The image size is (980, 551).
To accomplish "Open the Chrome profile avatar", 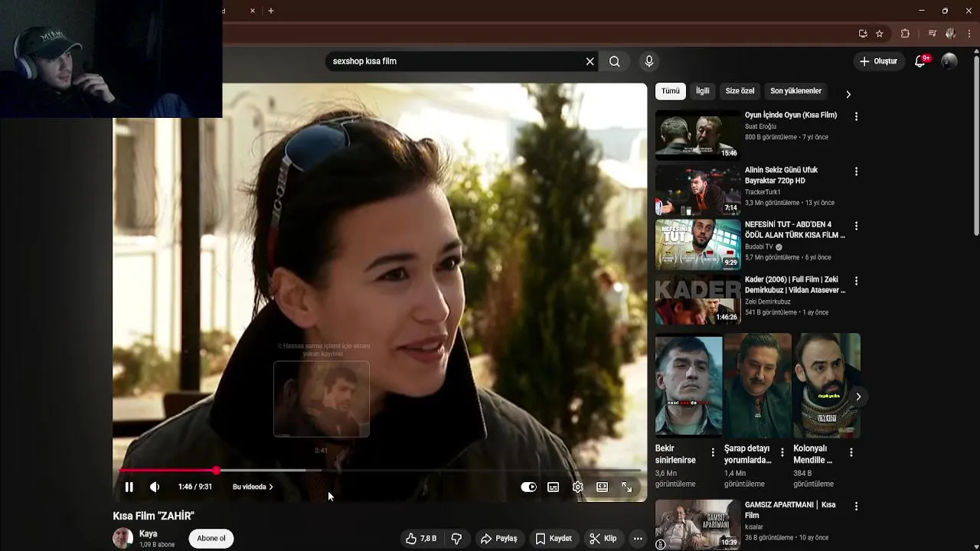I will click(951, 34).
